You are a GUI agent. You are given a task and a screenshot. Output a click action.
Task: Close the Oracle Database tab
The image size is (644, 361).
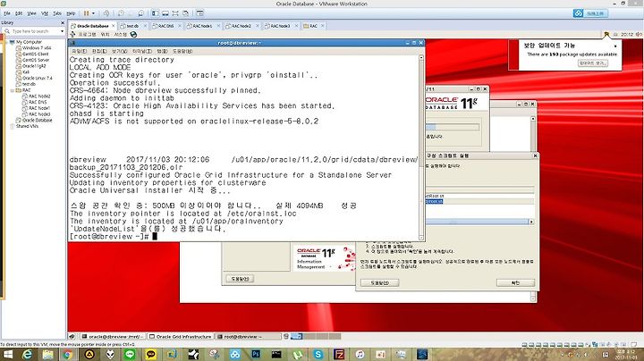click(114, 26)
